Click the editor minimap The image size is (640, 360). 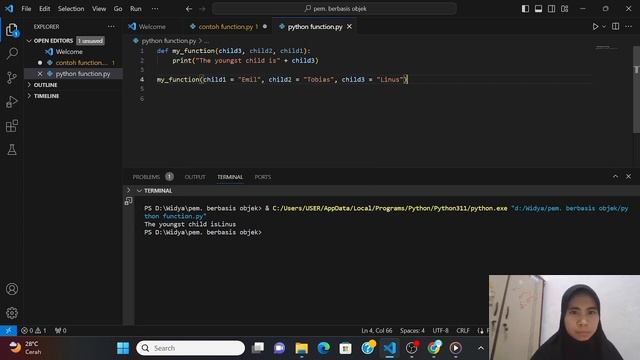coord(606,48)
